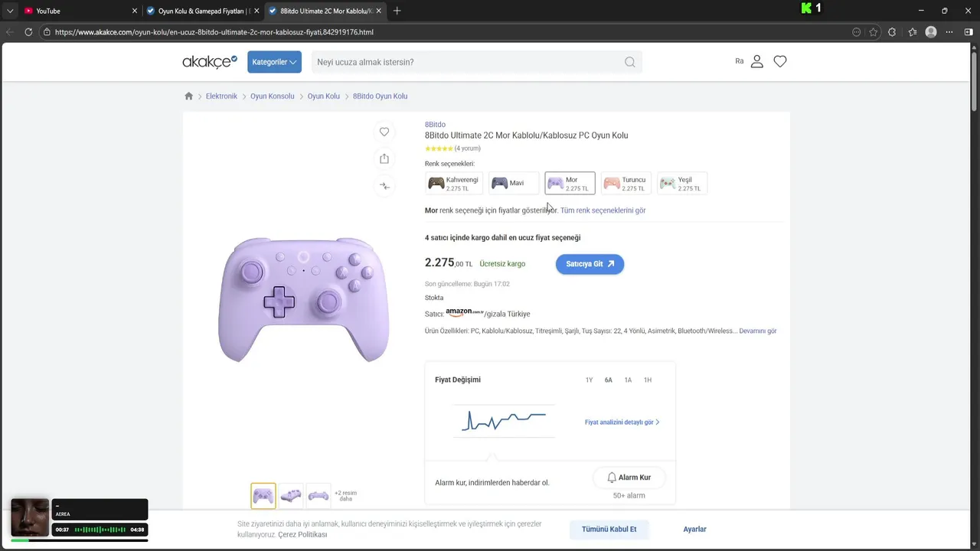Open the Kategoriler dropdown

click(274, 62)
